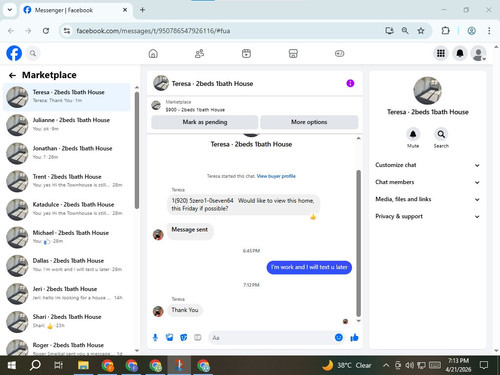Expand Media, files and links section
Screen dimensions: 500x375
(428, 199)
